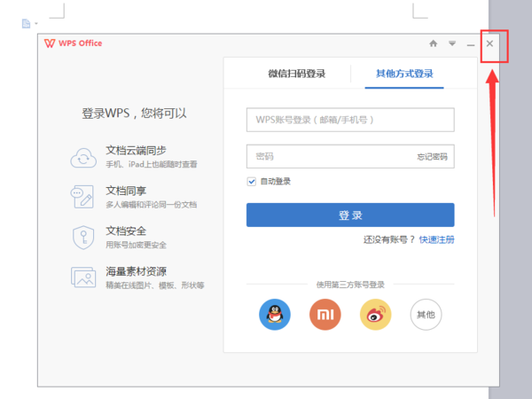Focus the WPS账号登录 email/phone field
Viewport: 532px width, 399px height.
point(350,120)
